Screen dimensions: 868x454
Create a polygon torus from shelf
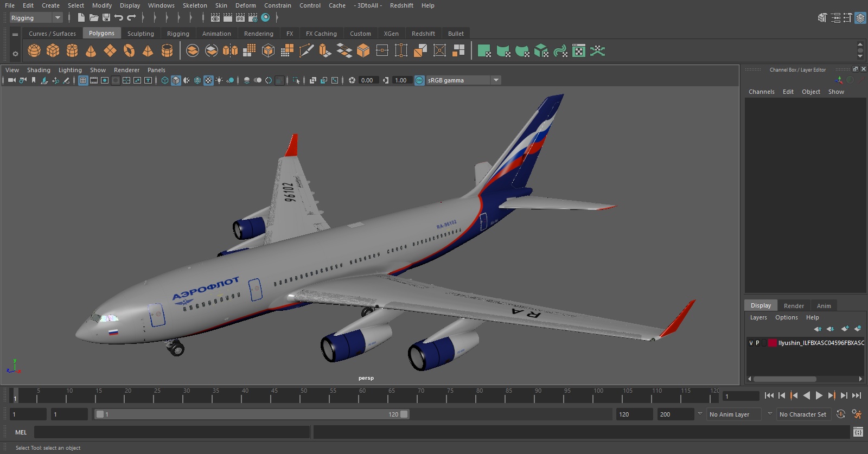coord(129,51)
